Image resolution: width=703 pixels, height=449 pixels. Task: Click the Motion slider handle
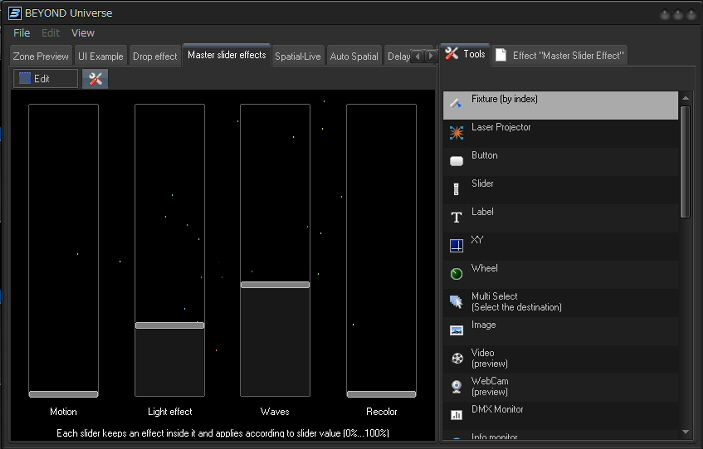63,394
